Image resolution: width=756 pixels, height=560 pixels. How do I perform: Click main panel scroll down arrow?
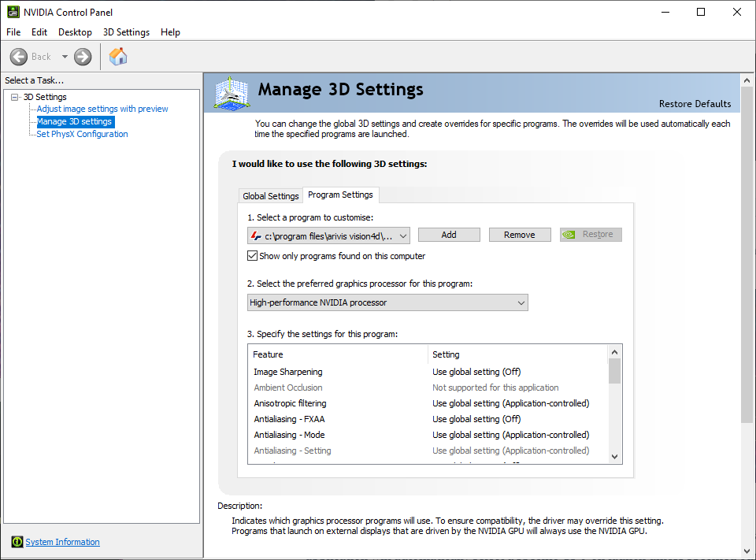pyautogui.click(x=747, y=551)
